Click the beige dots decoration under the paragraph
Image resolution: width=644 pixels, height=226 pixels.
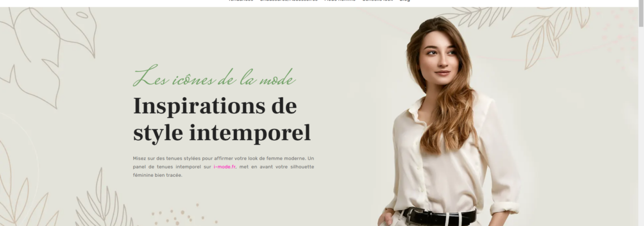coord(184,215)
